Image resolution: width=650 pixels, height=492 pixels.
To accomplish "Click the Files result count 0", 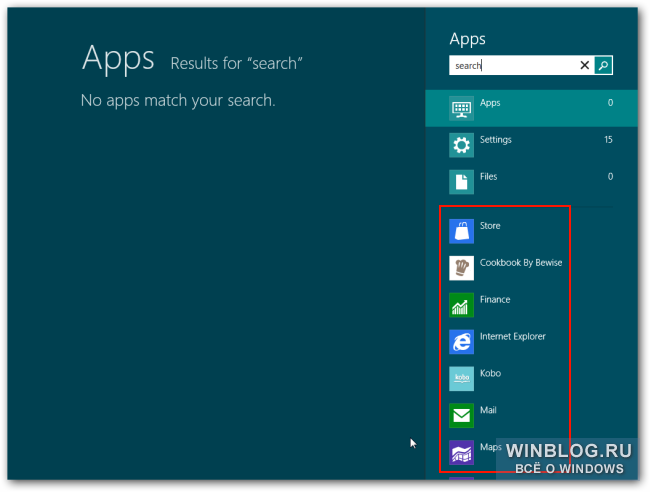I will click(610, 177).
